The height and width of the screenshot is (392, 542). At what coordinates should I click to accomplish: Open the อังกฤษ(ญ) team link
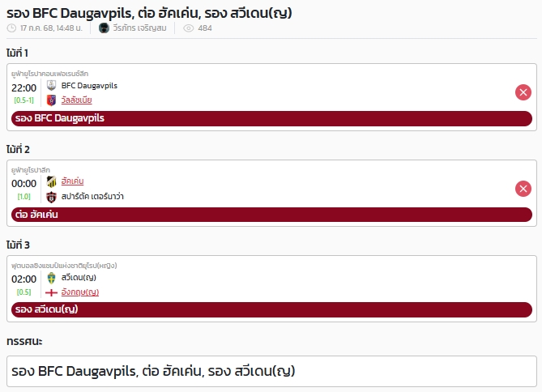[80, 292]
